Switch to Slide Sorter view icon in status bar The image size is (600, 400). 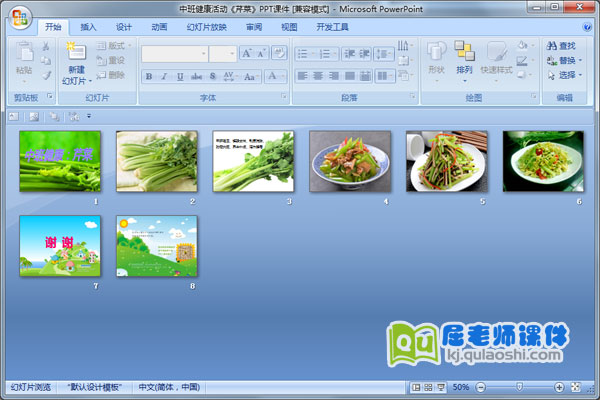428,387
